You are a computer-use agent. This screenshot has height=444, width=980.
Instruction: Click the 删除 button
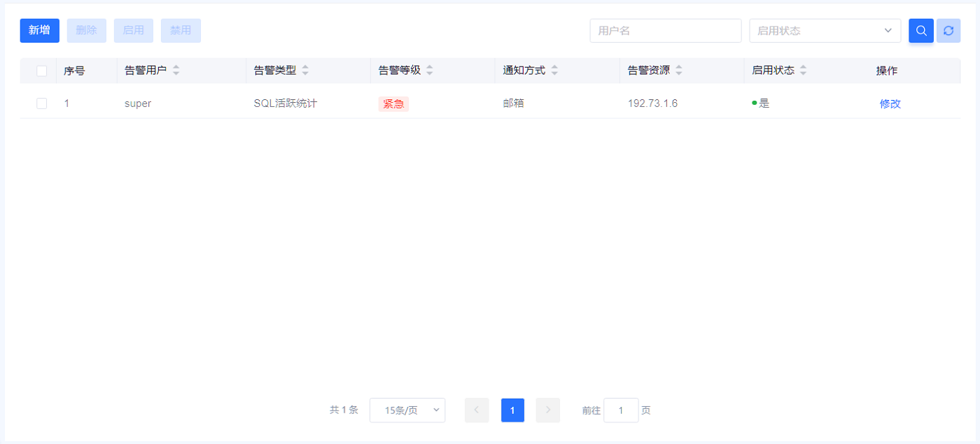point(87,31)
